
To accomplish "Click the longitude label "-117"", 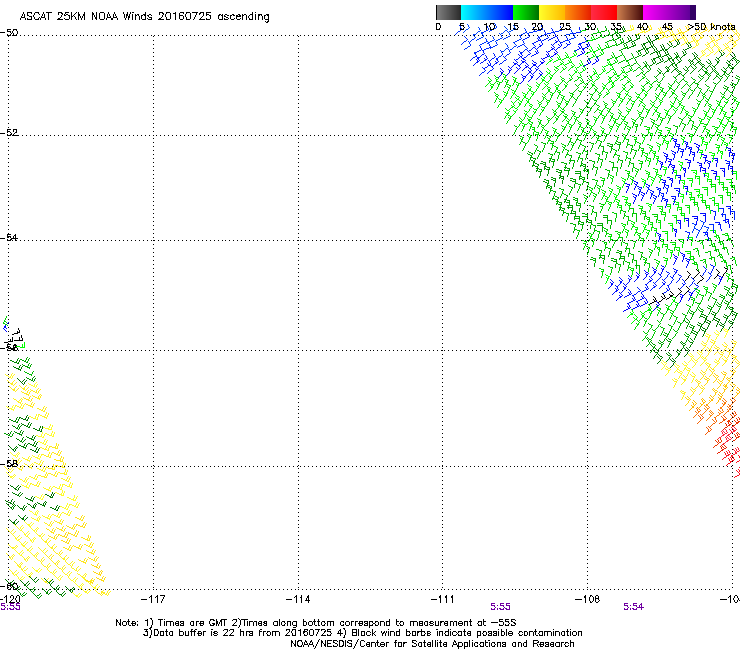I will pos(153,599).
